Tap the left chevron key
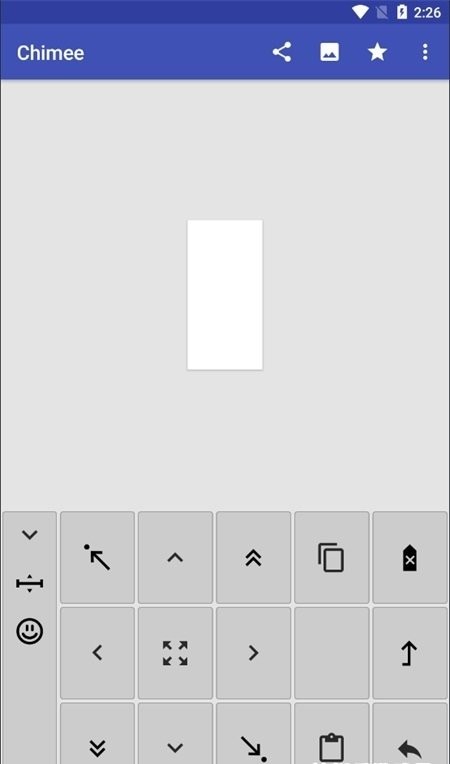The width and height of the screenshot is (450, 764). 97,653
